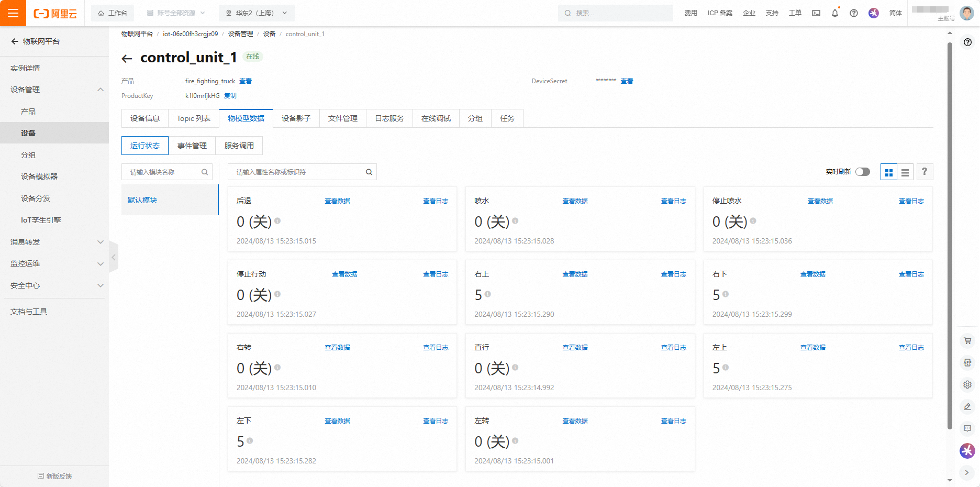Open the Cloud Shell terminal icon

tap(816, 13)
